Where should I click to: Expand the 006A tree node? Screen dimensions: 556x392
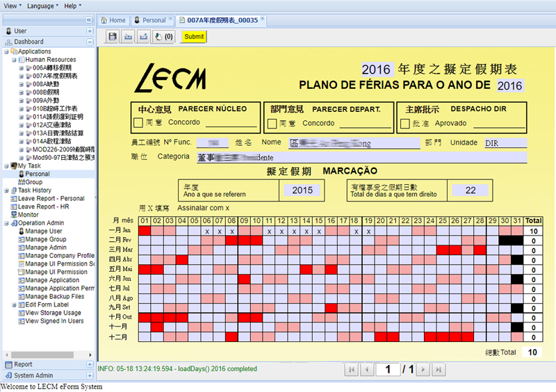[x=21, y=68]
